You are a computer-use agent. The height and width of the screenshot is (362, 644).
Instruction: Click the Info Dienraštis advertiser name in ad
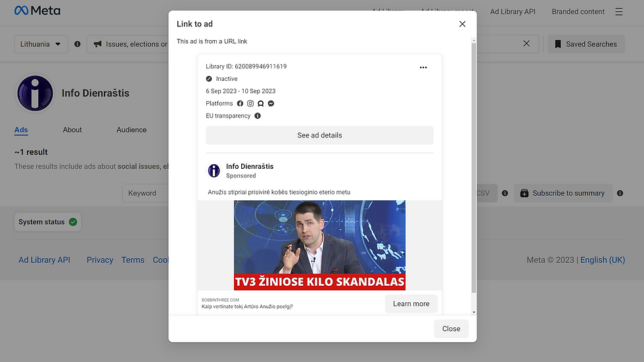250,166
